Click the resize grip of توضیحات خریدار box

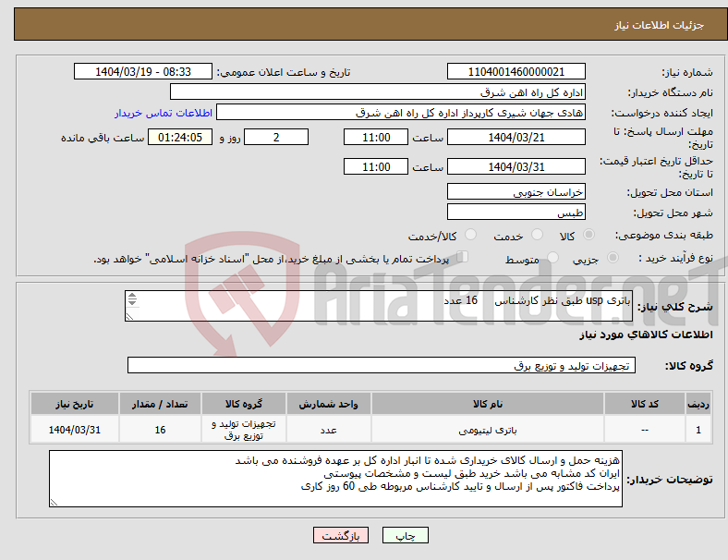[x=54, y=503]
